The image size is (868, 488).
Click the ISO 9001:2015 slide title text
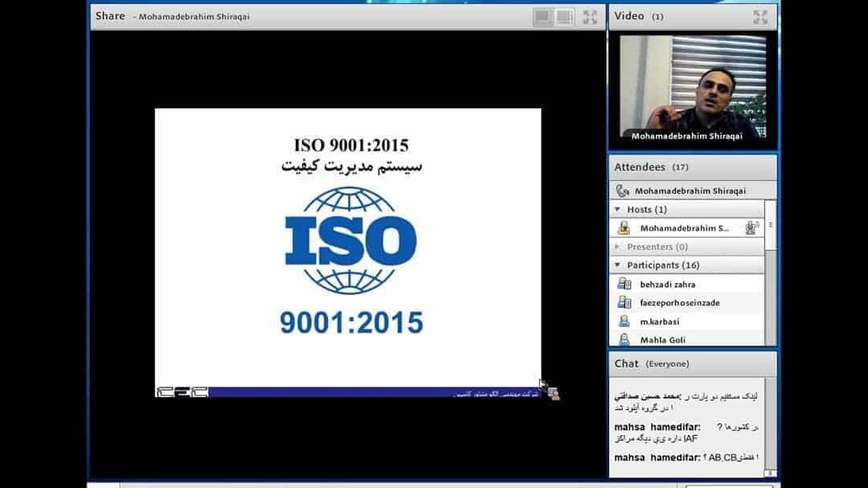tap(351, 146)
